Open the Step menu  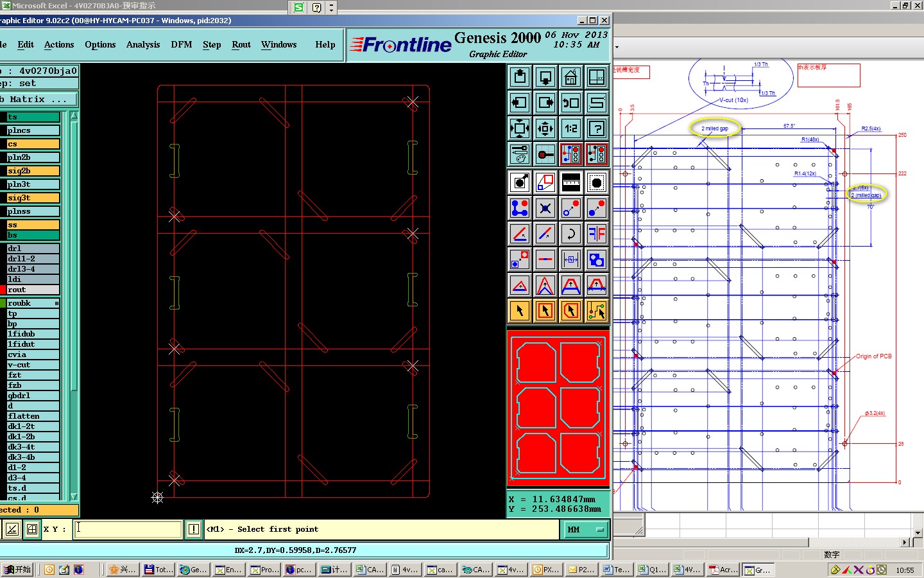[212, 44]
